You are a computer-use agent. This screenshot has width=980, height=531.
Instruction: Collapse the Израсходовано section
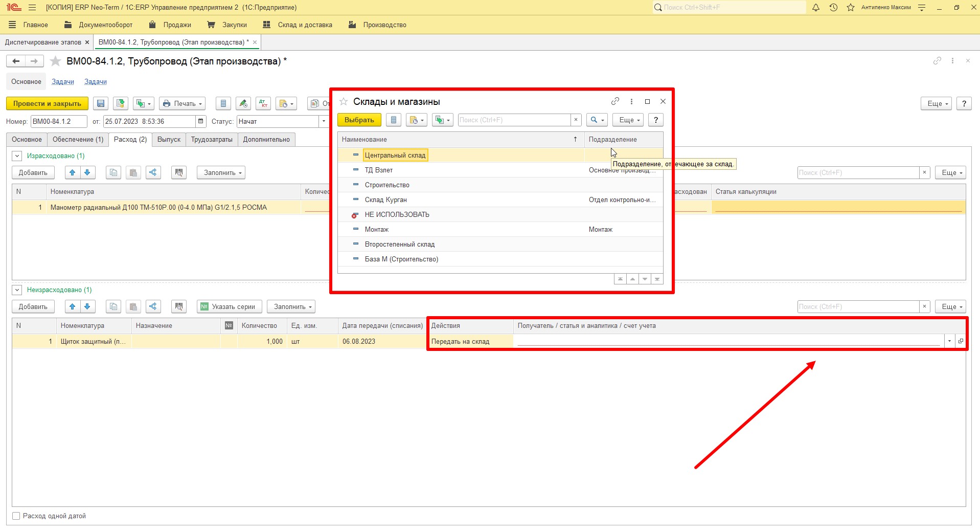(17, 156)
